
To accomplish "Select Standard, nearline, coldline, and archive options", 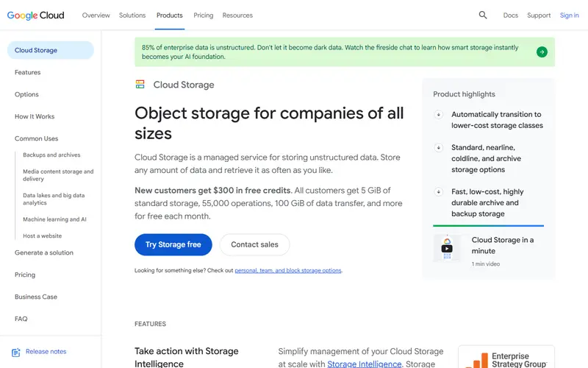I will [x=486, y=158].
